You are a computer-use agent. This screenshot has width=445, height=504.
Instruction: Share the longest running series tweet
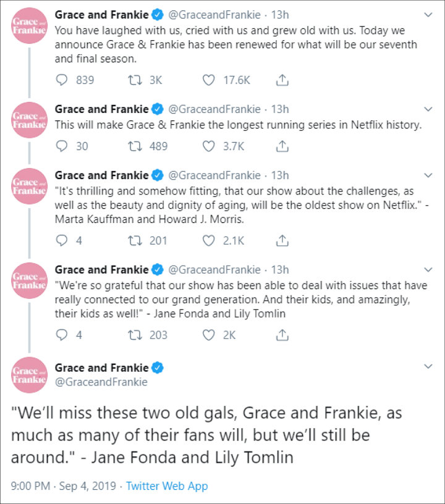pyautogui.click(x=282, y=146)
